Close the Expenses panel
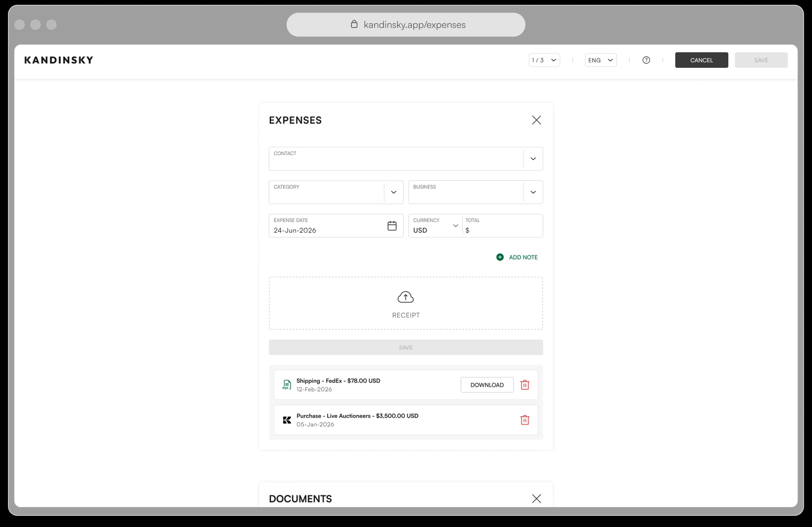Image resolution: width=812 pixels, height=527 pixels. pyautogui.click(x=536, y=120)
